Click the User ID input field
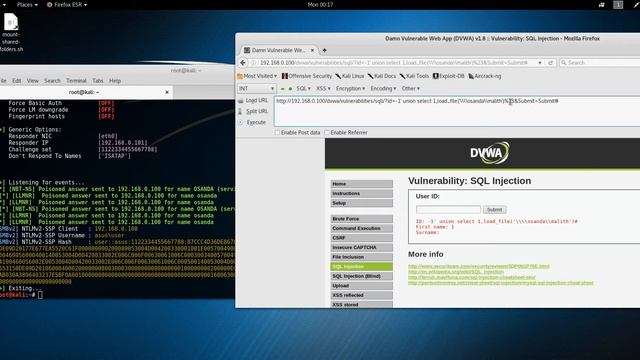The width and height of the screenshot is (640, 360). point(448,209)
